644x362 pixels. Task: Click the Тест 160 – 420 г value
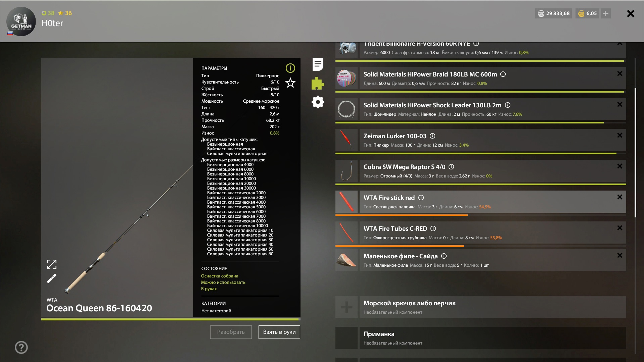269,107
